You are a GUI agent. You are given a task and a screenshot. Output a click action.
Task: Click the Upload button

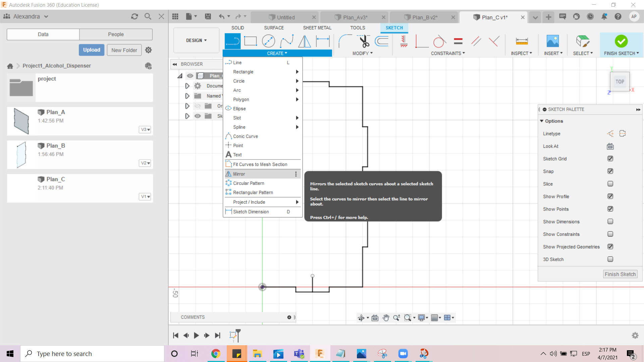[92, 50]
